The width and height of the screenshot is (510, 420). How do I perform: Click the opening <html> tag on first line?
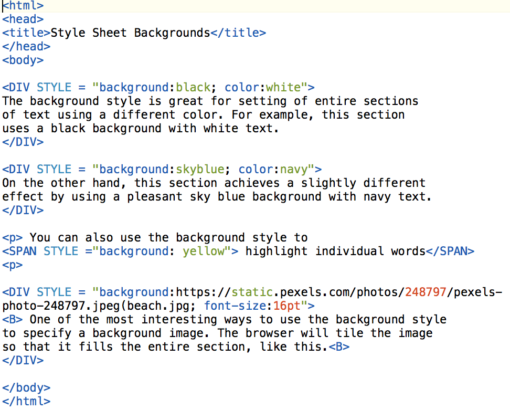(x=23, y=6)
